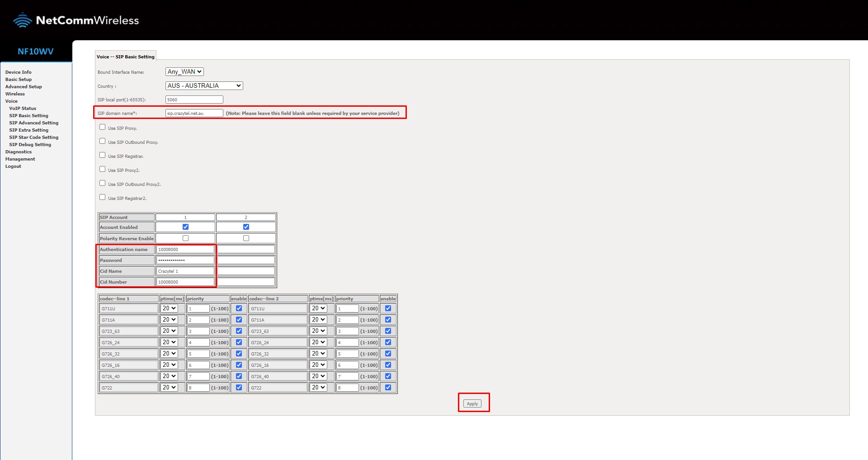868x460 pixels.
Task: Enable Use SIP Registrar2 checkbox
Action: pos(102,197)
